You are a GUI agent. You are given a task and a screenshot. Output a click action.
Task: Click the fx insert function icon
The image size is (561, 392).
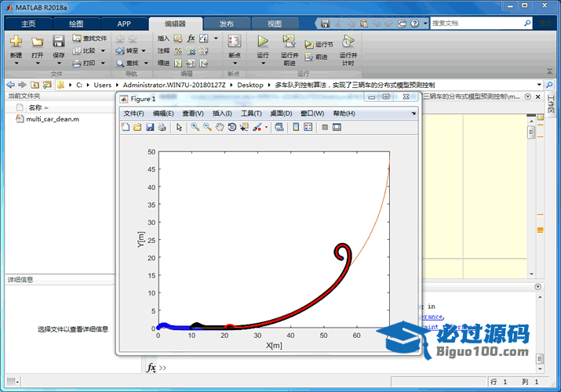pyautogui.click(x=191, y=38)
